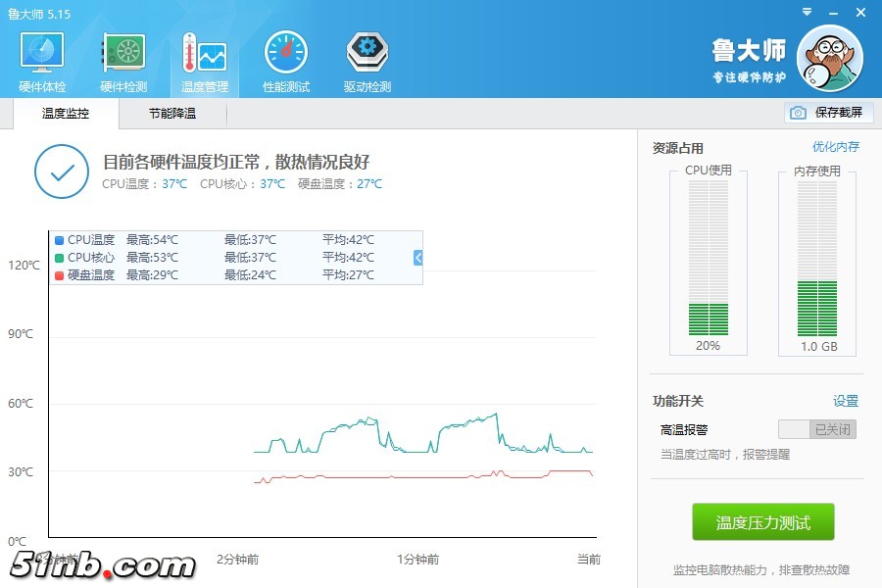Viewport: 882px width, 588px height.
Task: Click the camera icon beside 保存截屏
Action: (x=798, y=113)
